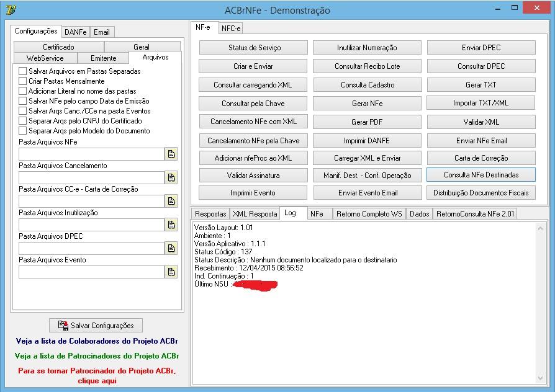The width and height of the screenshot is (555, 392).
Task: Switch to the DANFe tab
Action: coord(75,32)
